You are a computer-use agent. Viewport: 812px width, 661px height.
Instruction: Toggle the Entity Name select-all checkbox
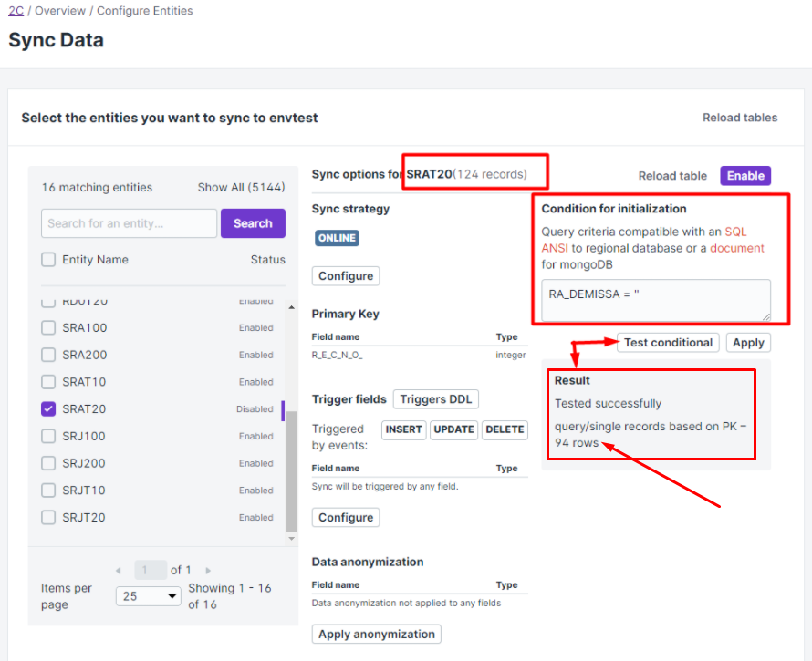[x=48, y=260]
